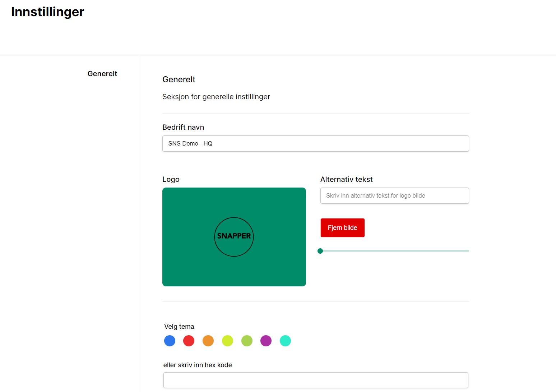
Task: Select the blue theme color
Action: tap(170, 341)
